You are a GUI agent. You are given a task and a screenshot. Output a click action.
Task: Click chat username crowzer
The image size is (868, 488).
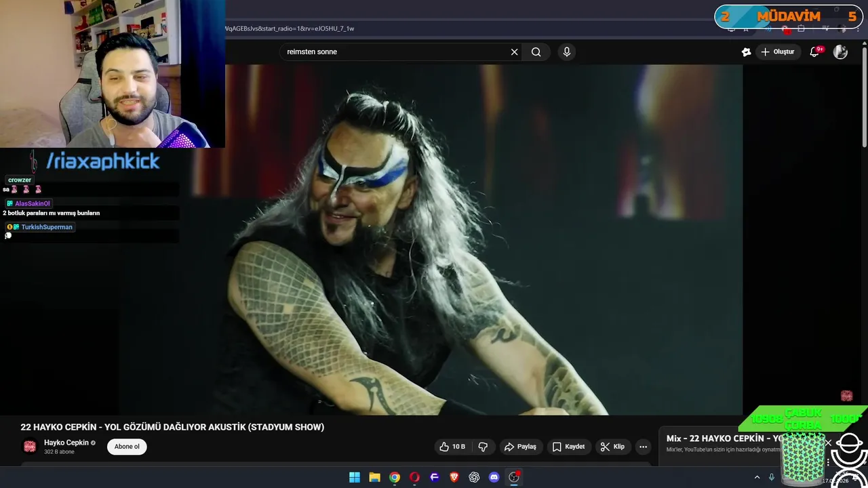(x=20, y=180)
